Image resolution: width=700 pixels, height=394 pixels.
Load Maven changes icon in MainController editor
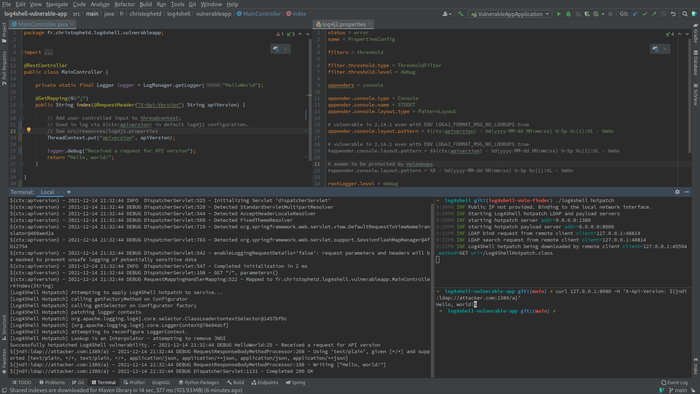point(276,49)
